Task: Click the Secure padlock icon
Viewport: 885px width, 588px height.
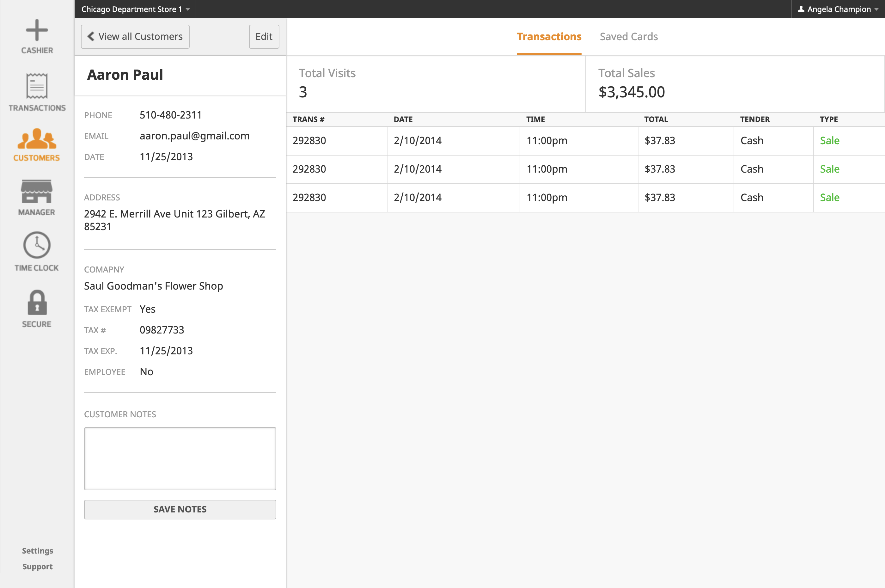Action: (37, 302)
